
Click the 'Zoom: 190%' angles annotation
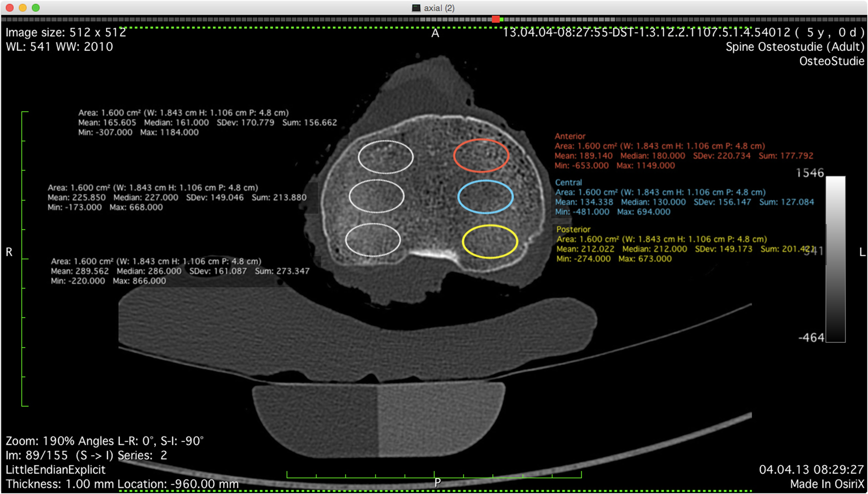click(x=105, y=441)
